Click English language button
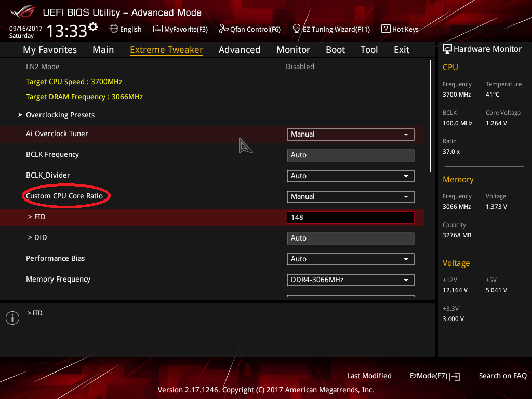 point(130,30)
